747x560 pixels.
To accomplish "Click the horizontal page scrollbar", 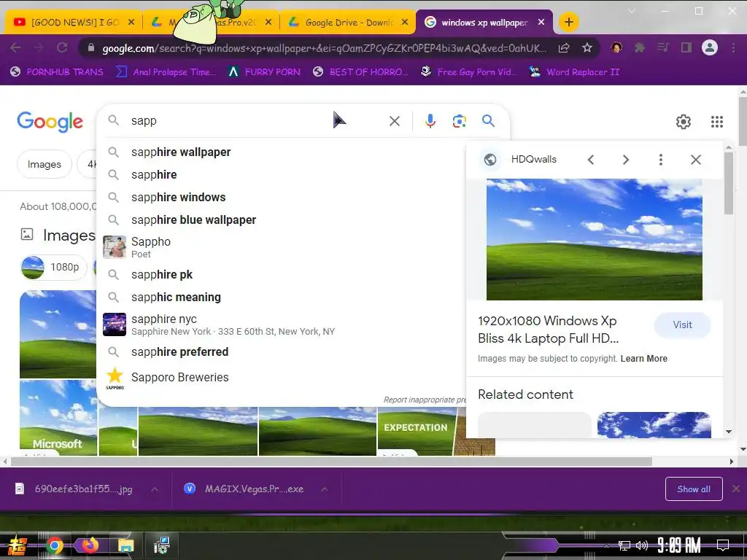I will [331, 462].
